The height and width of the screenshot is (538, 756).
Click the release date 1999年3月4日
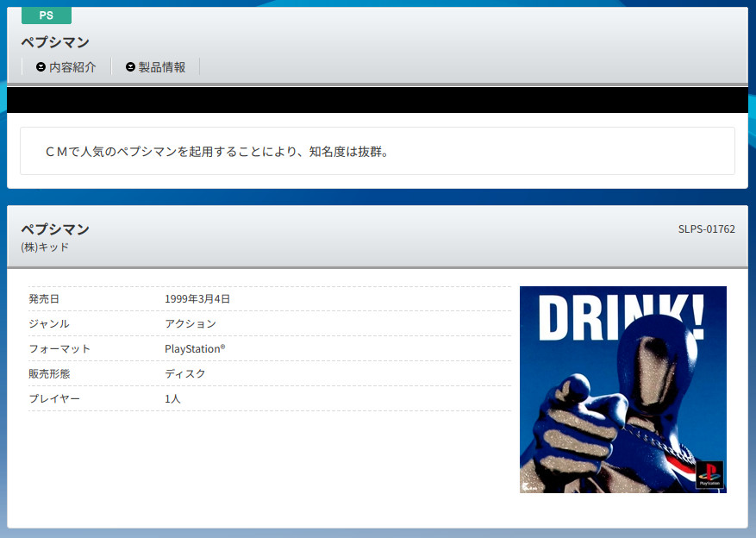pos(197,299)
